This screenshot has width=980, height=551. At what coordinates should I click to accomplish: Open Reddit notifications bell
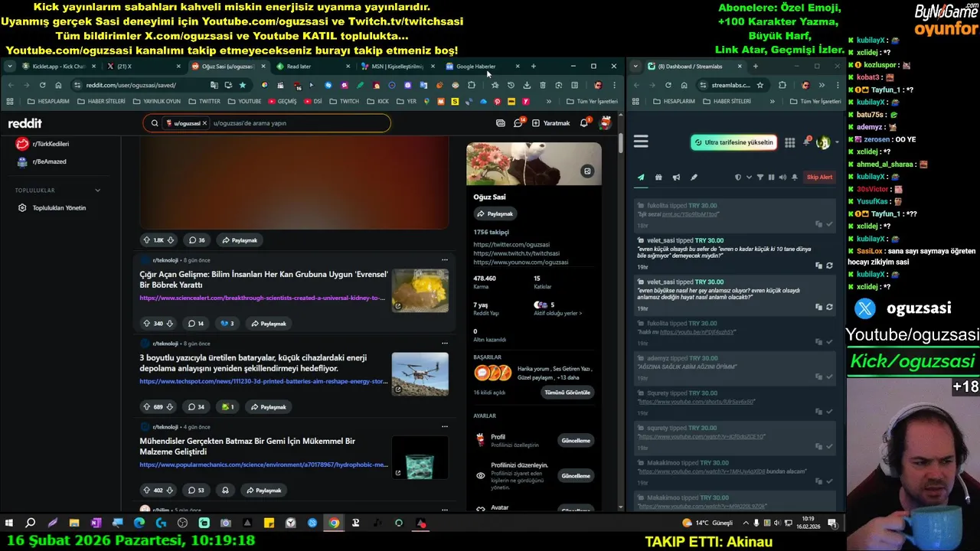pos(584,122)
